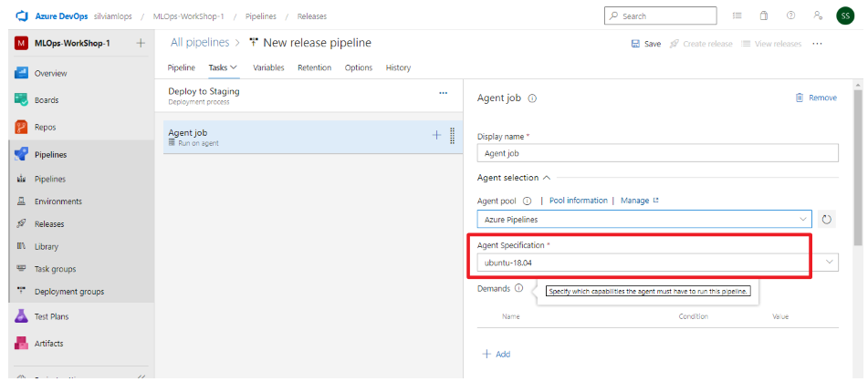Screen dimensions: 868x392
Task: Open the SS profile avatar
Action: [x=845, y=16]
